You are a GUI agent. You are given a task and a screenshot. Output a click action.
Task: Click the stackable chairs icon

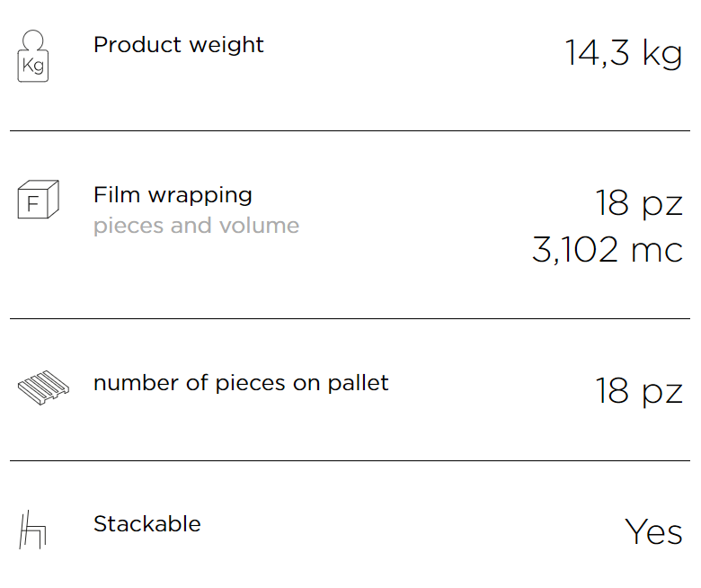click(x=32, y=530)
